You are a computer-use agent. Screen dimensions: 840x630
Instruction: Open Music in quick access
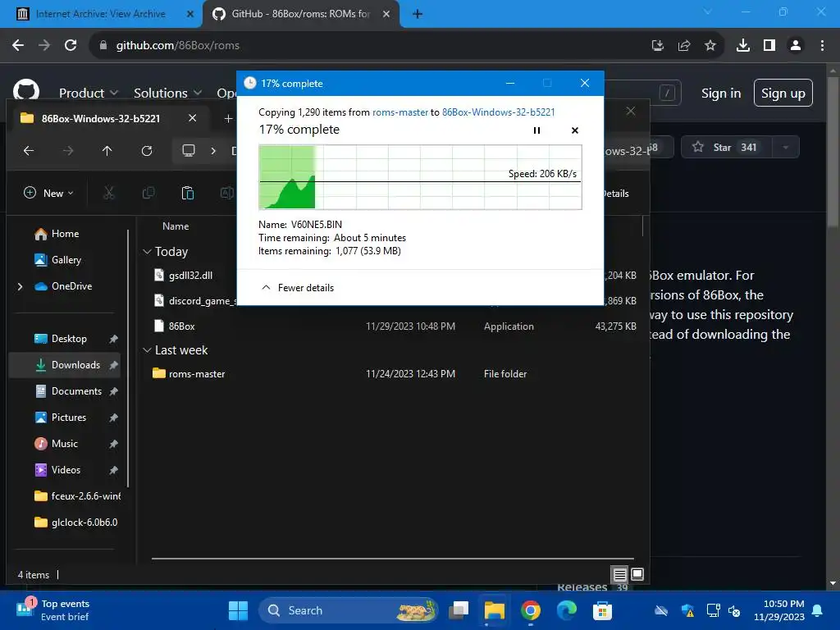(64, 444)
